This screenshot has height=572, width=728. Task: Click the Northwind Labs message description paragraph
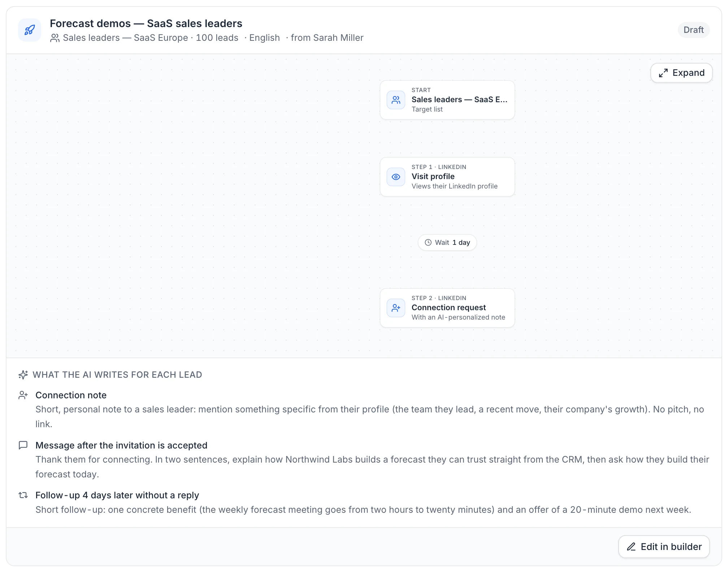click(372, 467)
